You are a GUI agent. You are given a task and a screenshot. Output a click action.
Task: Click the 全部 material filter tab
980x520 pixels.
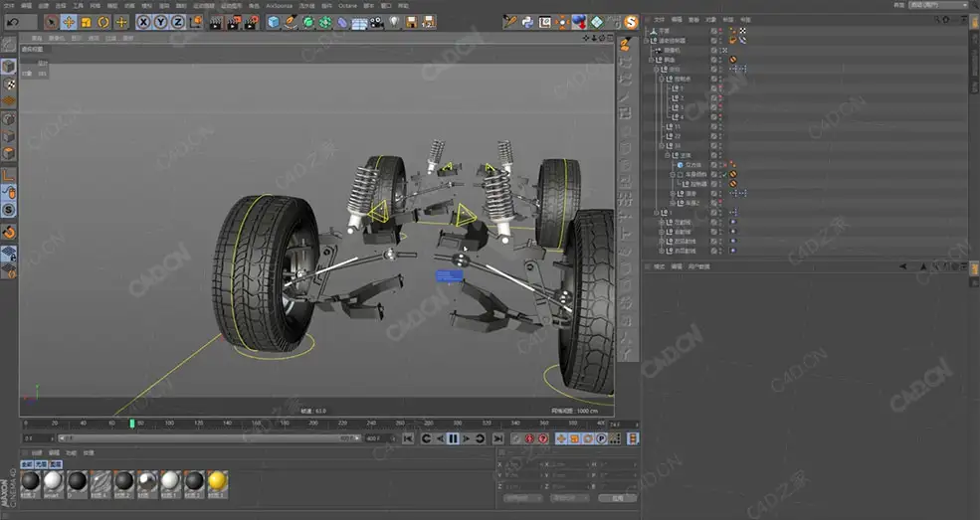(27, 464)
